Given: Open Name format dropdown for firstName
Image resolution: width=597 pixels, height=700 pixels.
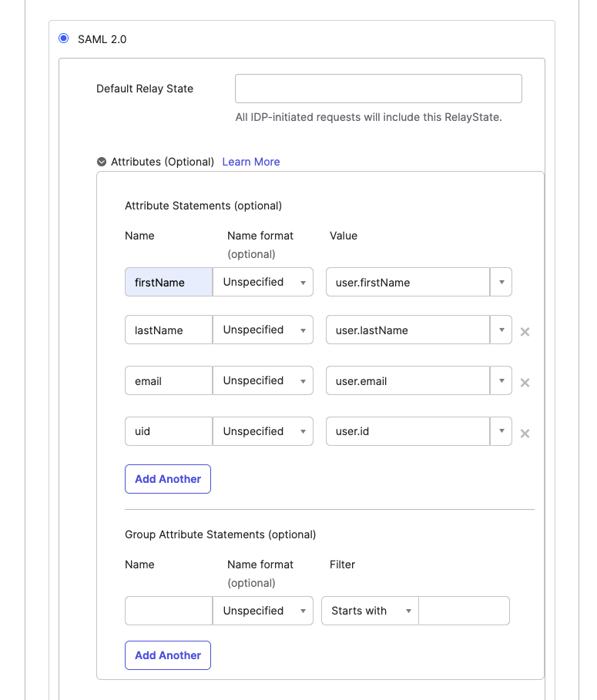Looking at the screenshot, I should 263,282.
